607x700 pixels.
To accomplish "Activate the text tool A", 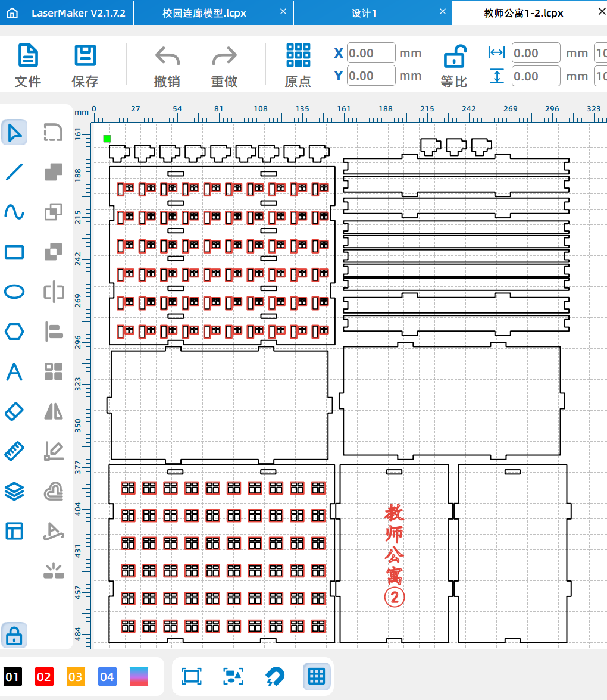I will pyautogui.click(x=14, y=371).
